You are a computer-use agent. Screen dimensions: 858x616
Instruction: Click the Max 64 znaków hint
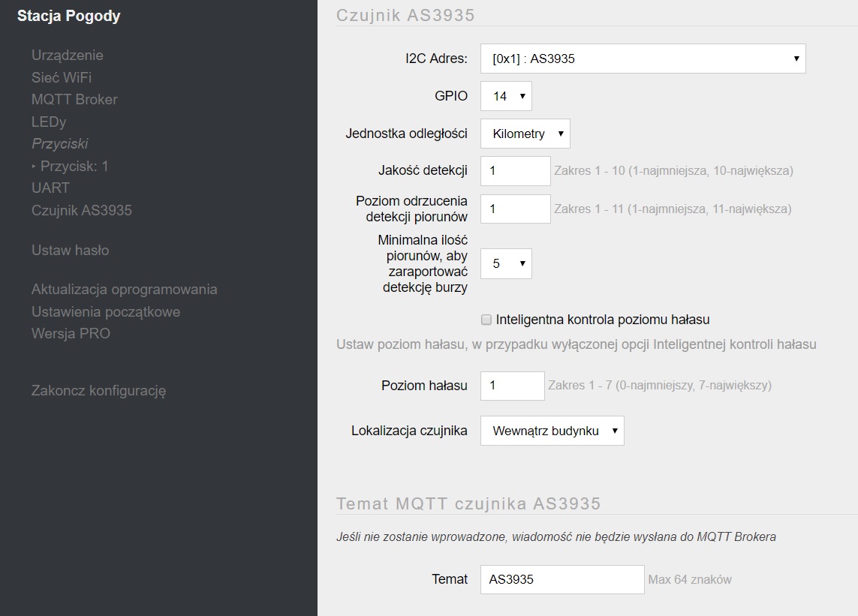pos(690,579)
